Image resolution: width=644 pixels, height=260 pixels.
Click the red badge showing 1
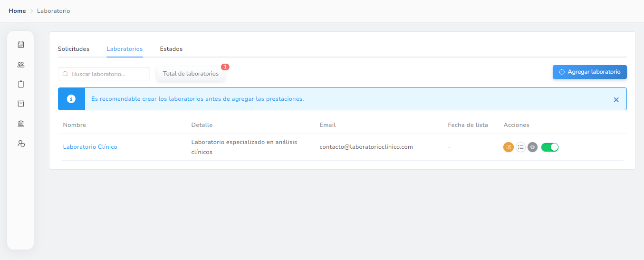click(225, 67)
